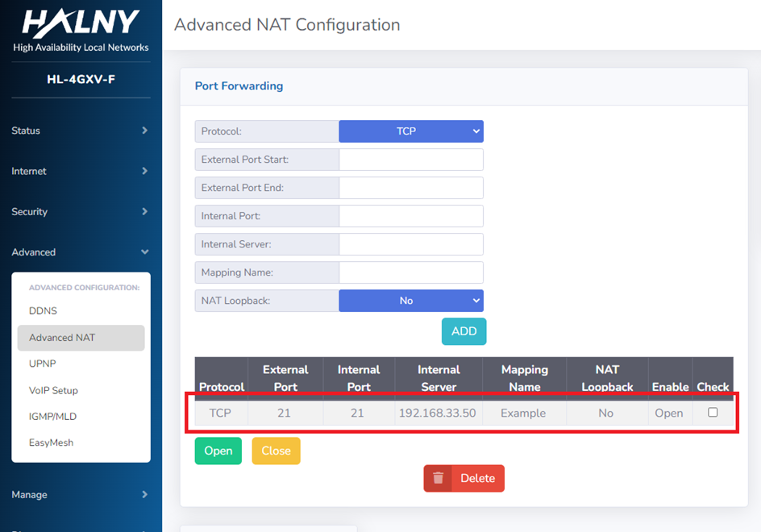Click the External Port column header

pyautogui.click(x=285, y=378)
